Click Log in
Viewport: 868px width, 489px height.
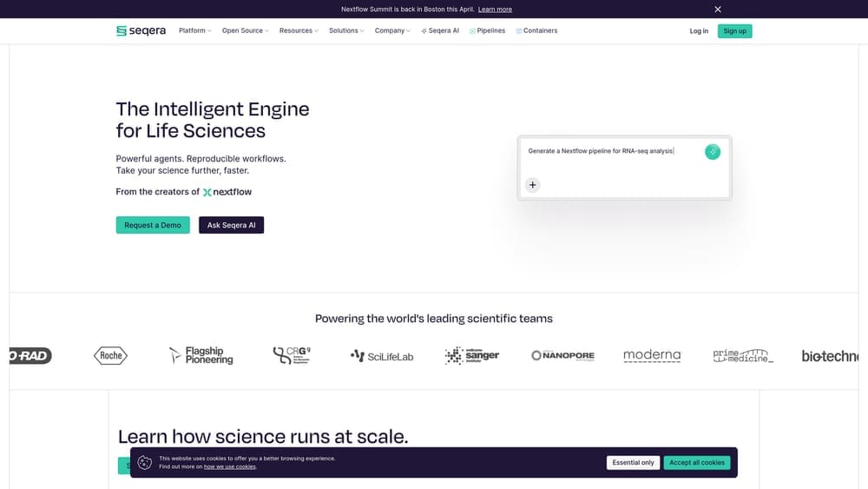(699, 31)
